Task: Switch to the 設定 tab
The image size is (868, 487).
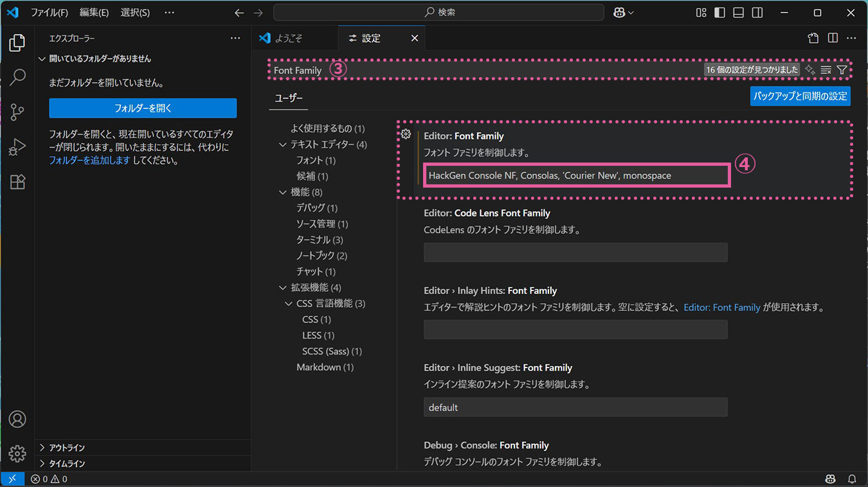Action: click(x=381, y=39)
